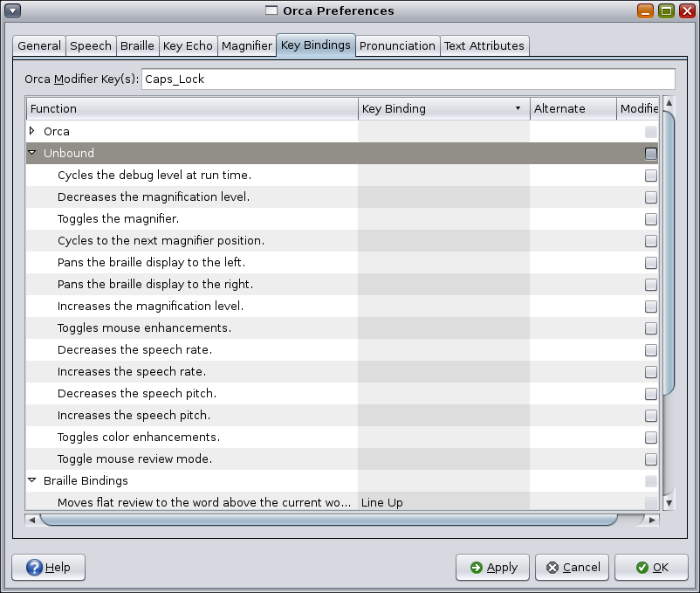Click the horizontal scrollbar thumb

pyautogui.click(x=329, y=520)
